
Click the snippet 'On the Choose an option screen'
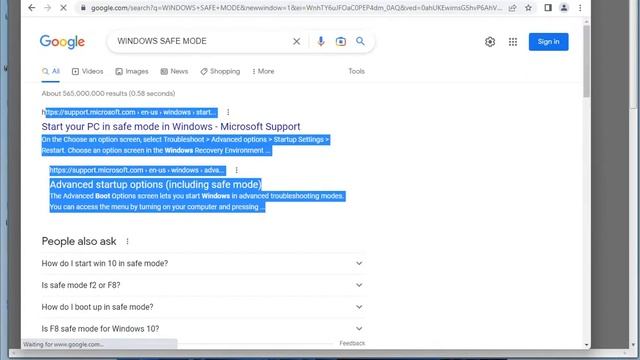pyautogui.click(x=185, y=145)
